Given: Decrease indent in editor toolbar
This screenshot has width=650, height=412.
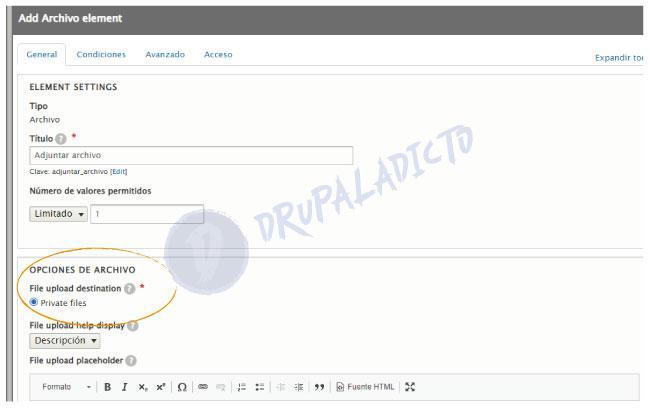Looking at the screenshot, I should 281,387.
